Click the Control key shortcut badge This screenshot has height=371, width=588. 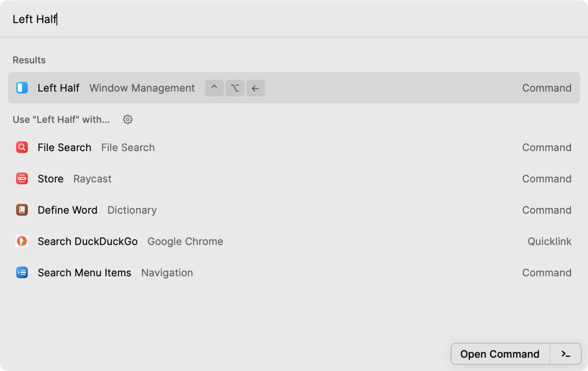214,88
